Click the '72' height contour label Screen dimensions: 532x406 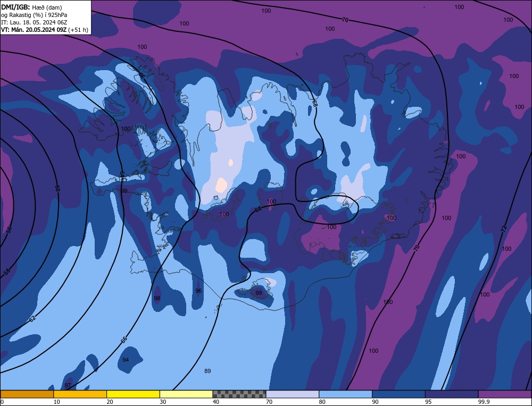click(x=503, y=228)
